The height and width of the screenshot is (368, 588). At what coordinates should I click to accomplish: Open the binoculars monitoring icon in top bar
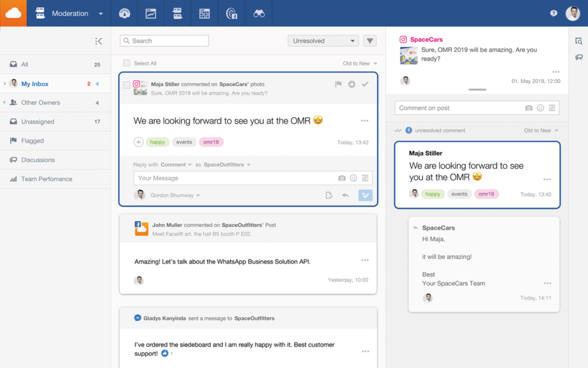[259, 13]
